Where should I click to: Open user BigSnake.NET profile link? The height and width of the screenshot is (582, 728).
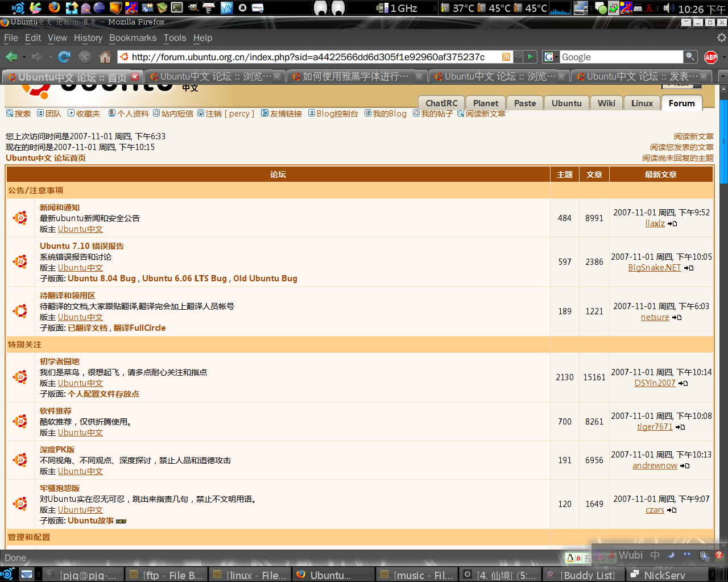point(654,268)
